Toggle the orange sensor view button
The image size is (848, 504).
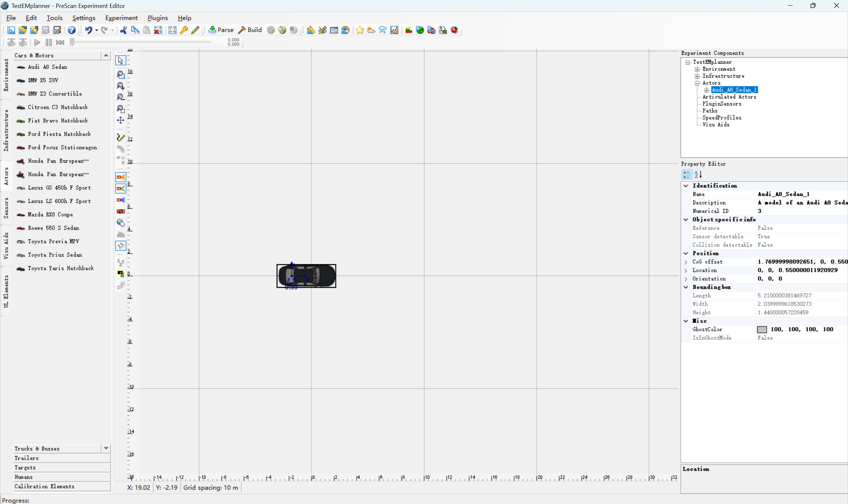121,177
